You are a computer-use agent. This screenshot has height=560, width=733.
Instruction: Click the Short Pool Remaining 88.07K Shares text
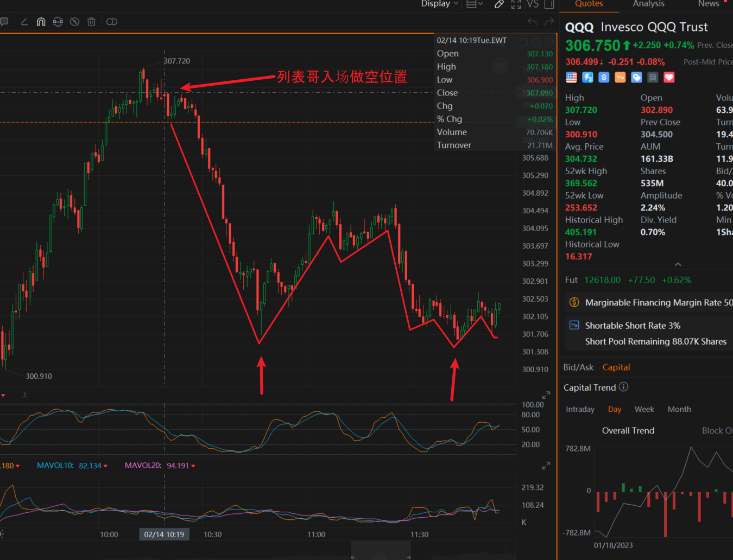point(656,341)
